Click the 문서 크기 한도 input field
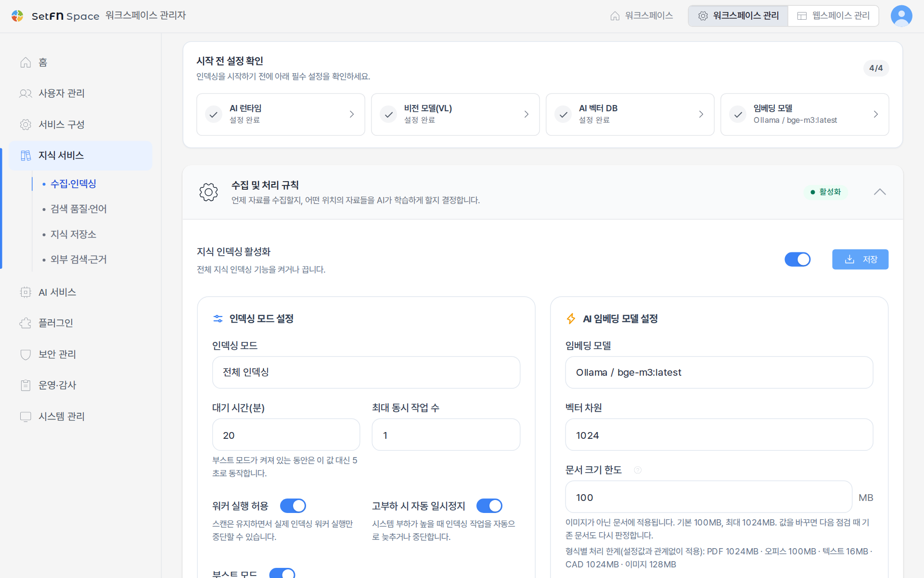 [x=708, y=497]
